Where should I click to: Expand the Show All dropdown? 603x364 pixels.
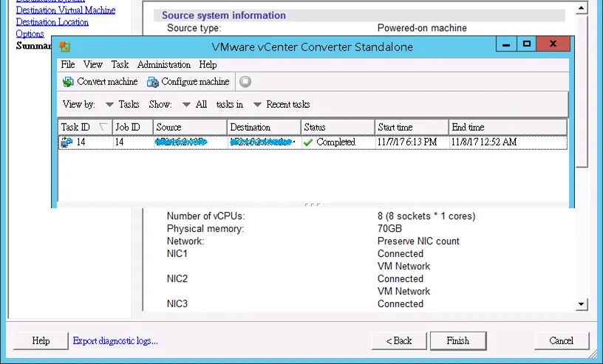click(x=186, y=105)
